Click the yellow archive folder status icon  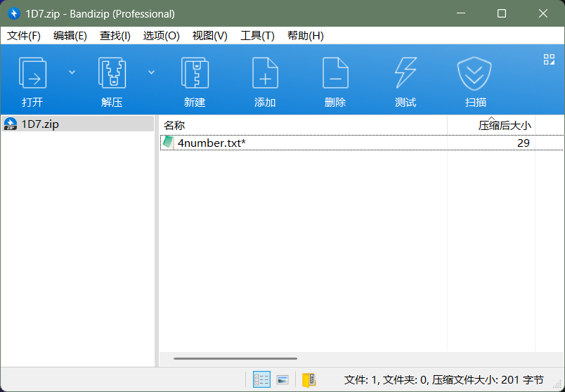[x=309, y=380]
